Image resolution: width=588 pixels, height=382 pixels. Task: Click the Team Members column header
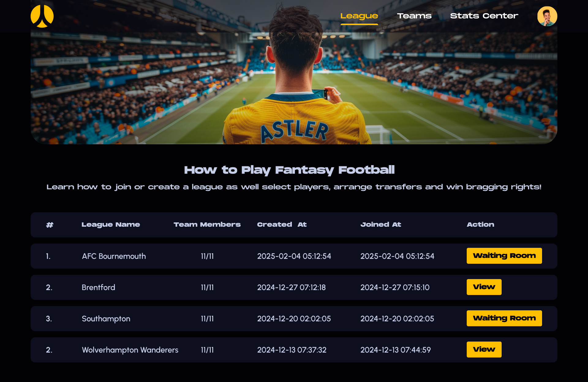point(207,225)
